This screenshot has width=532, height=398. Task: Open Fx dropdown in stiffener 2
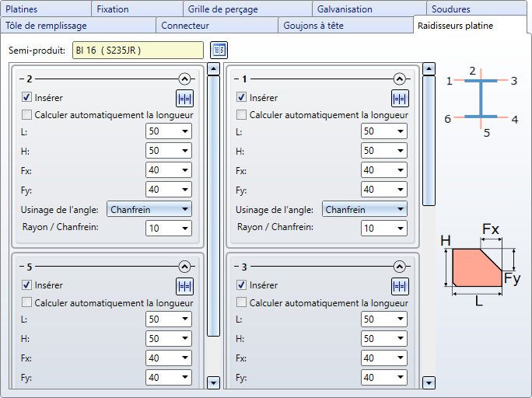pos(169,169)
